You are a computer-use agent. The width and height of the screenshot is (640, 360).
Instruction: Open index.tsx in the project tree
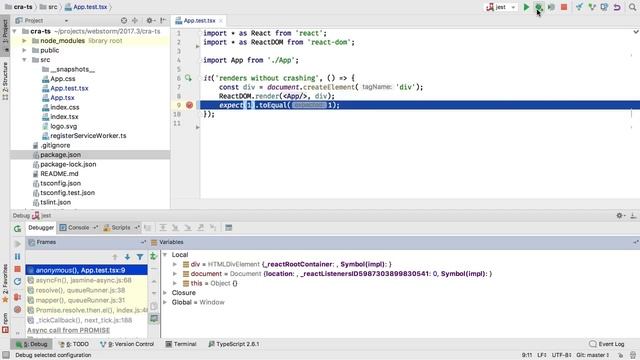click(x=60, y=117)
